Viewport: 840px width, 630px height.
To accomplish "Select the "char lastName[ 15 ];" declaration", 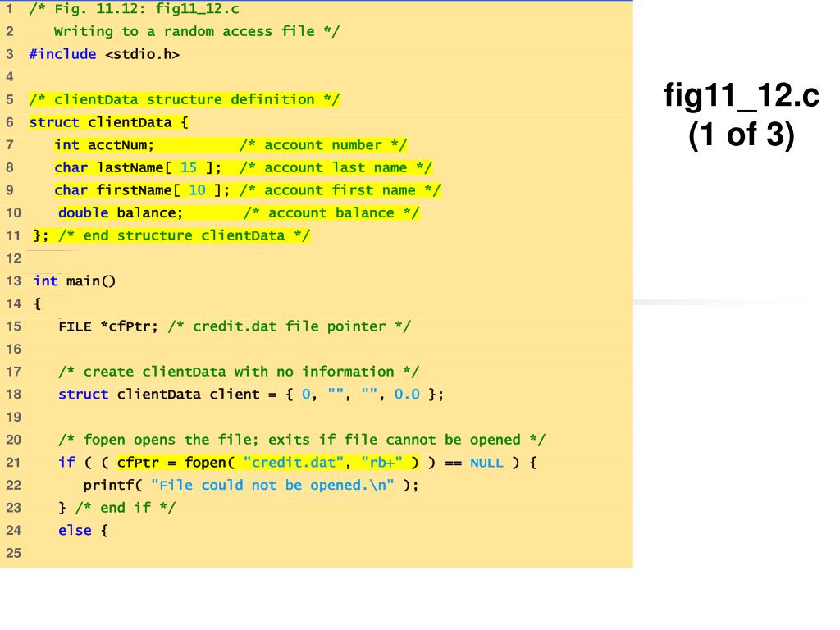I will pyautogui.click(x=138, y=167).
